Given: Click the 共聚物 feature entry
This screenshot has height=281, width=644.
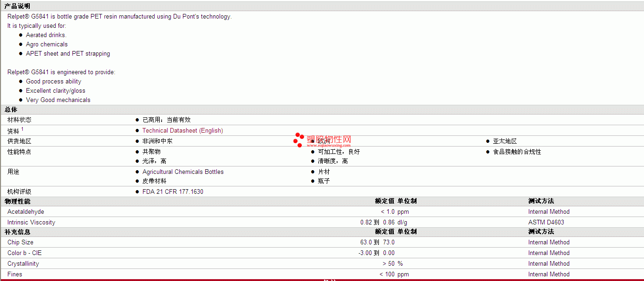Looking at the screenshot, I should [x=151, y=152].
